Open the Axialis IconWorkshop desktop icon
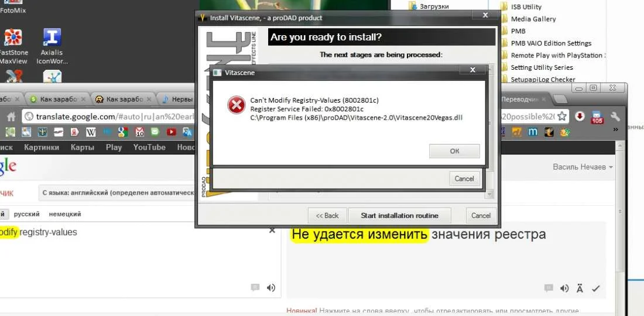The image size is (644, 316). point(52,46)
